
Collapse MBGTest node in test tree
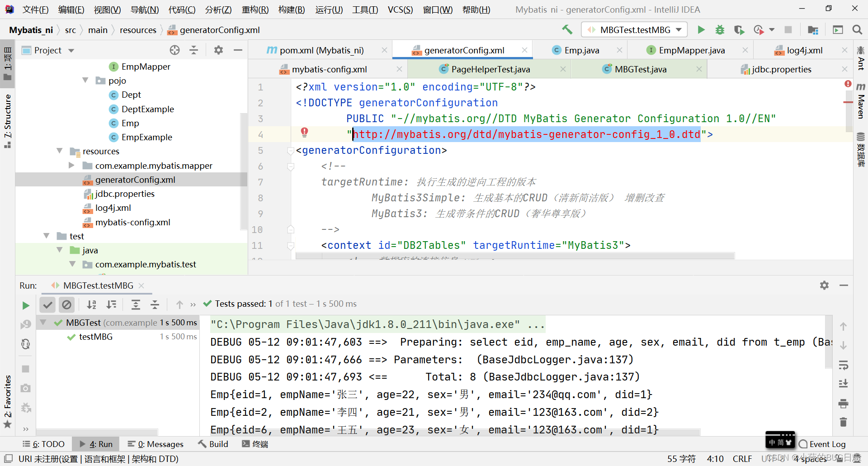click(x=43, y=322)
